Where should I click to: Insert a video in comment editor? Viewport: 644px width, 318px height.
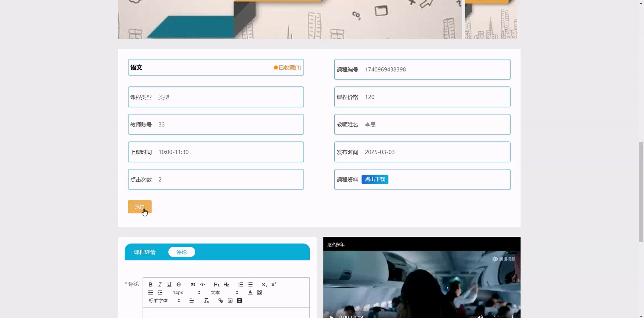(240, 301)
